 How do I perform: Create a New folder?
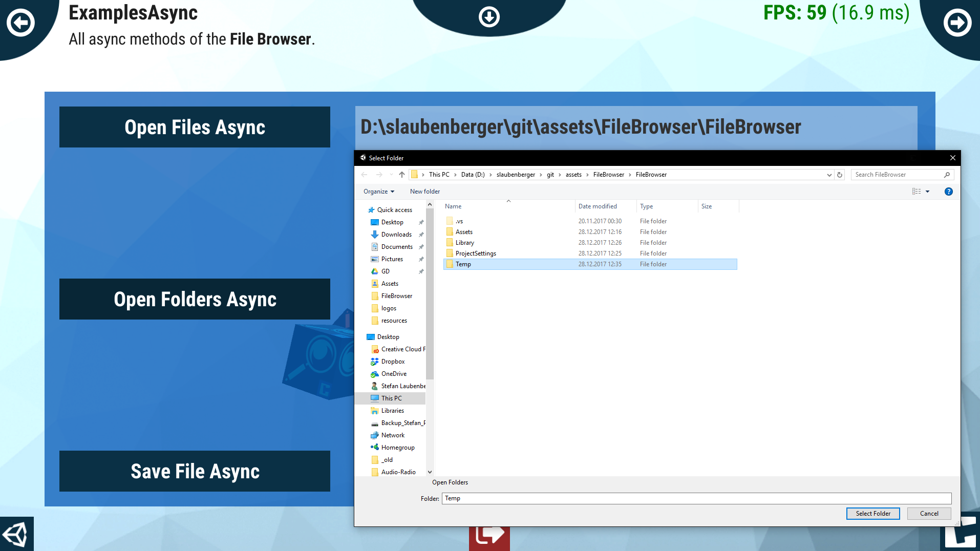425,192
